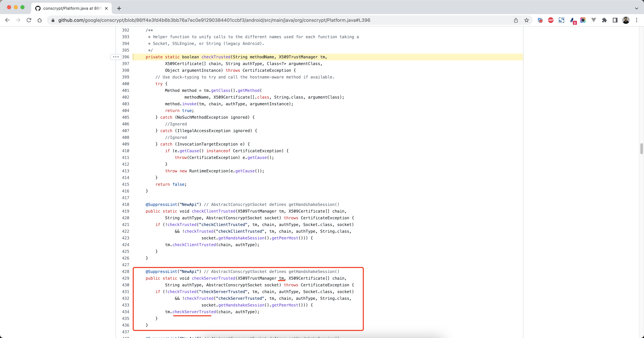
Task: Click checkServerTrusted definition on line 429
Action: tap(213, 278)
